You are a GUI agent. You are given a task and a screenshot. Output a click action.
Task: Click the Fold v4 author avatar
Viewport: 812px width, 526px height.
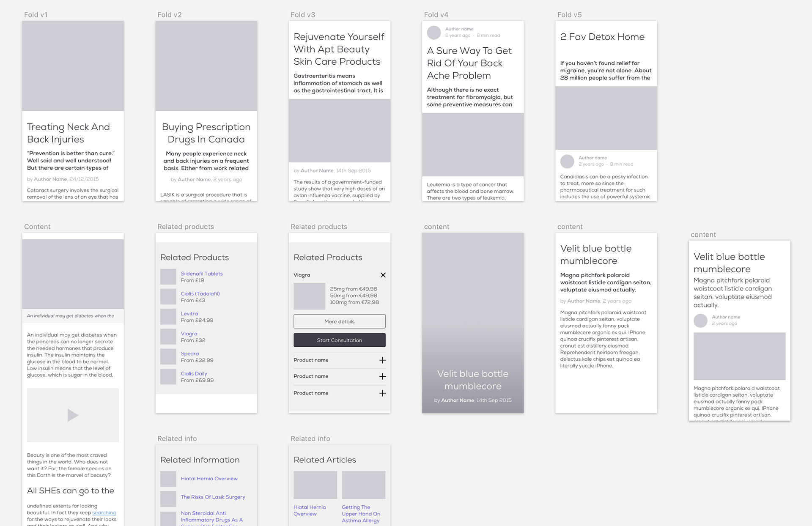[x=434, y=33]
